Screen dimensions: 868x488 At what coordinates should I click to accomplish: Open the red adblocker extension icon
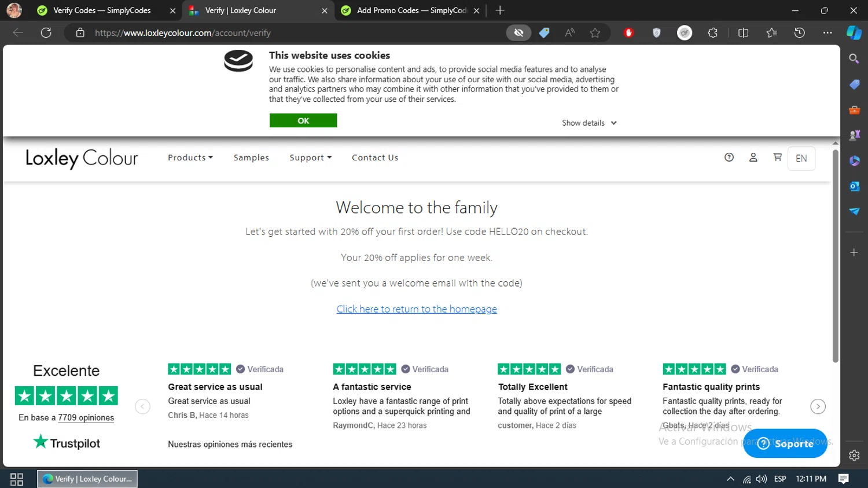tap(628, 33)
